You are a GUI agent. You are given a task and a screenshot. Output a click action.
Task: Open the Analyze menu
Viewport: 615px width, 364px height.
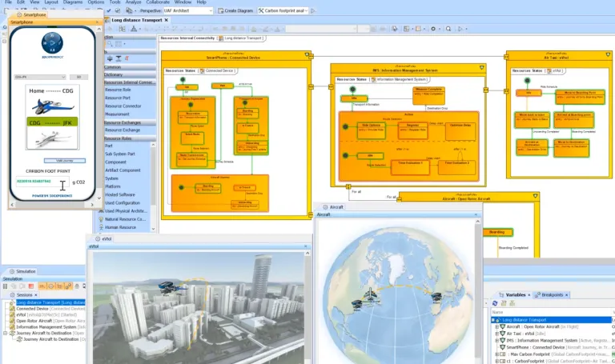point(133,2)
